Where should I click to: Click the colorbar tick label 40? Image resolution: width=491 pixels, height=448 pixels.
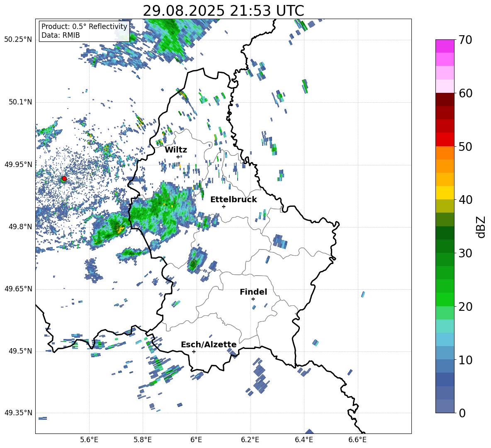click(x=465, y=200)
